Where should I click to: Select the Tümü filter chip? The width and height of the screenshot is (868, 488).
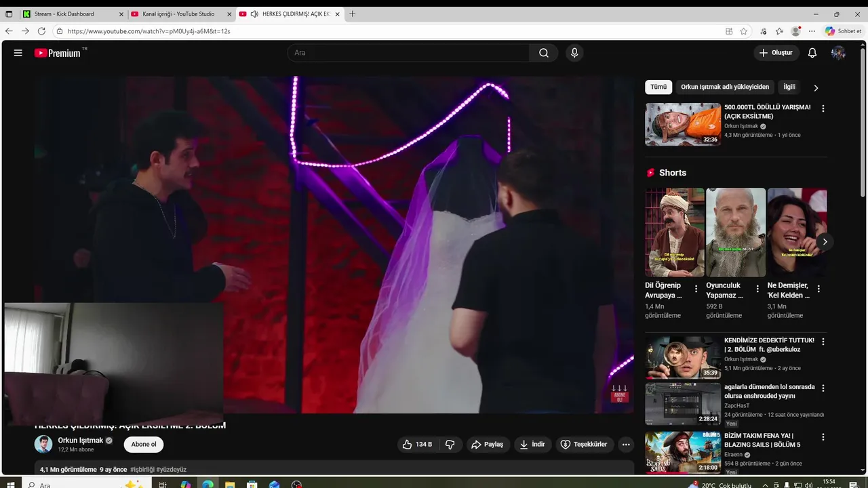coord(658,87)
